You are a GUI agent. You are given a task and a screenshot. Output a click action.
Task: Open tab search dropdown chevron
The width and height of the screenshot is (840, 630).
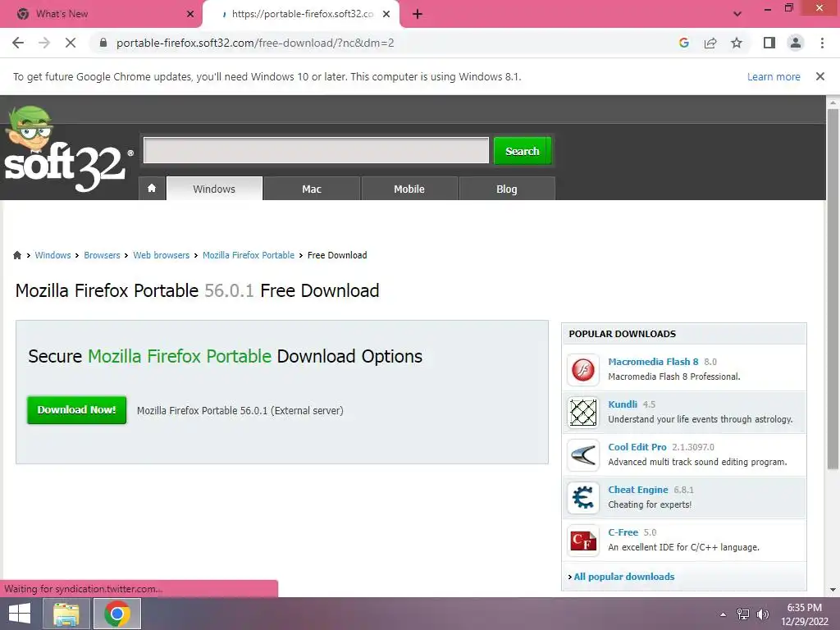click(x=737, y=14)
